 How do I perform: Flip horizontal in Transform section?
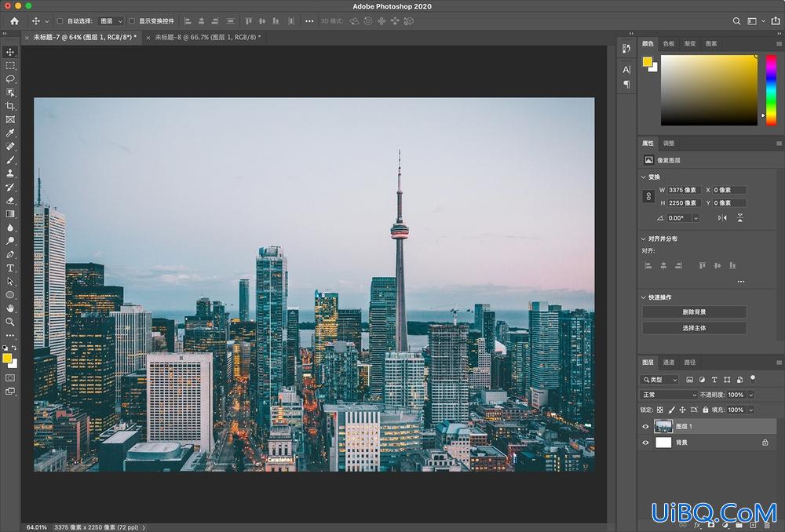(722, 217)
